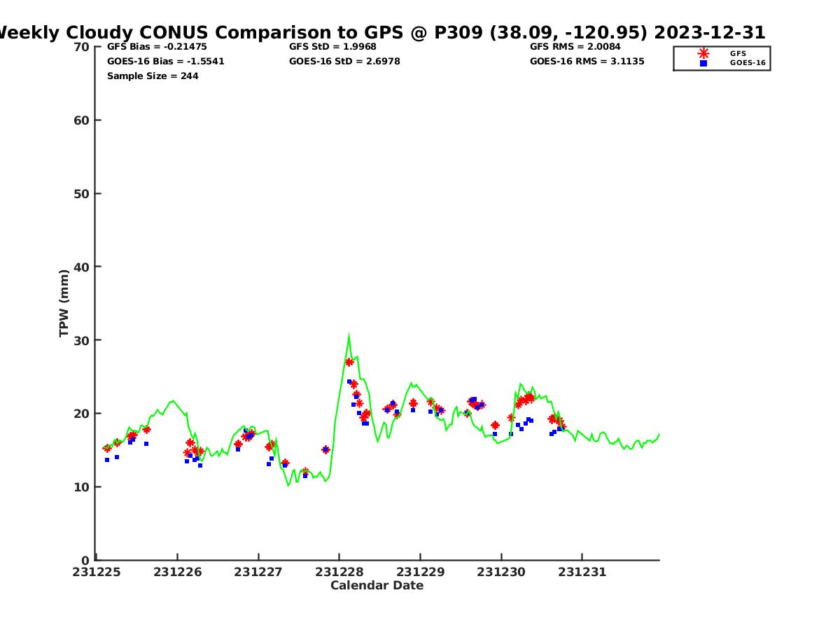Click the 231231 x-axis tick label

tap(582, 572)
